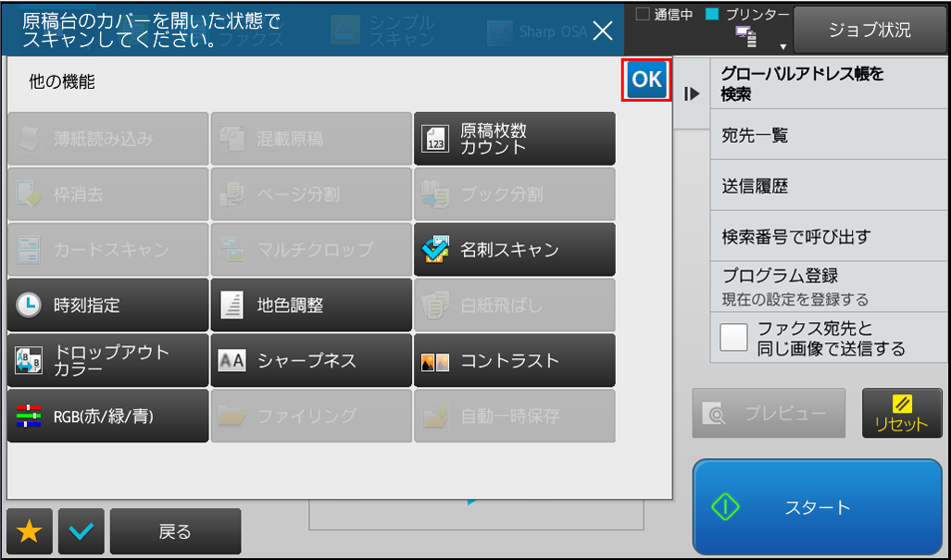
Task: Tap the blue checkmark icon button
Action: coord(81,531)
